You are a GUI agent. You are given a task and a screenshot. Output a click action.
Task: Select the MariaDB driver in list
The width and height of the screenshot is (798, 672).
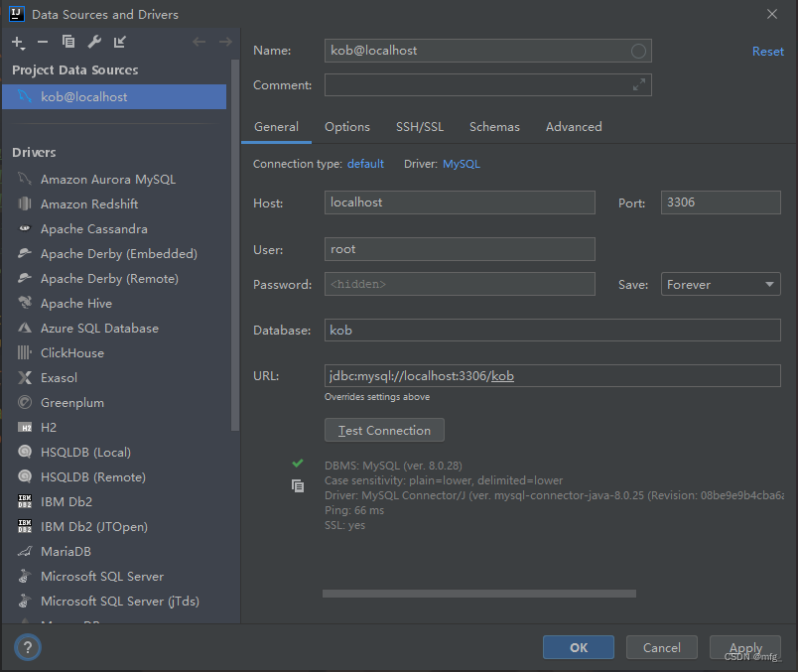pyautogui.click(x=66, y=552)
